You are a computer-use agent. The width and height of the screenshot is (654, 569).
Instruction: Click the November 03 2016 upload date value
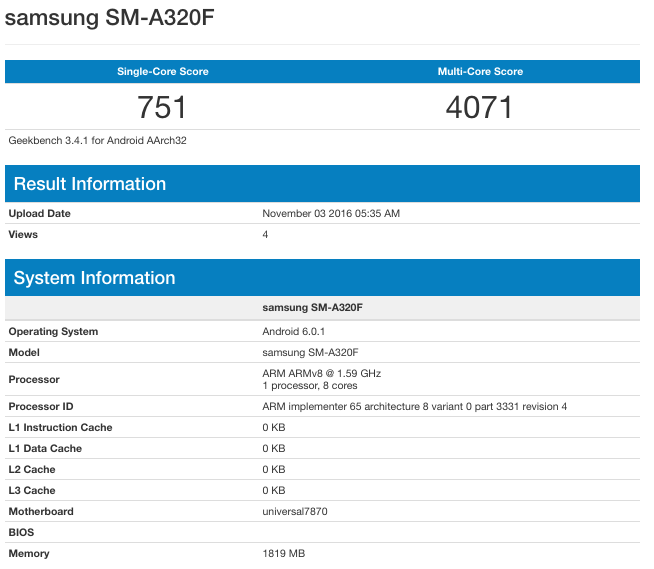click(x=331, y=214)
